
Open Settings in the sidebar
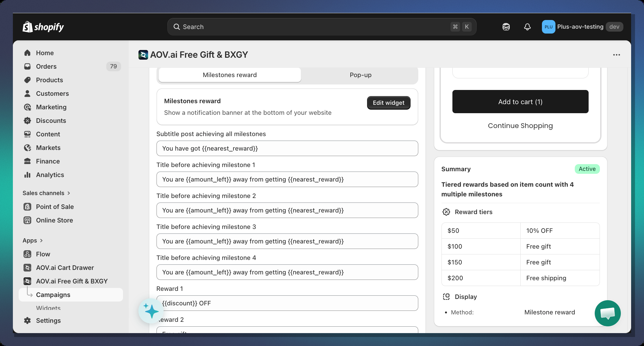pos(48,321)
